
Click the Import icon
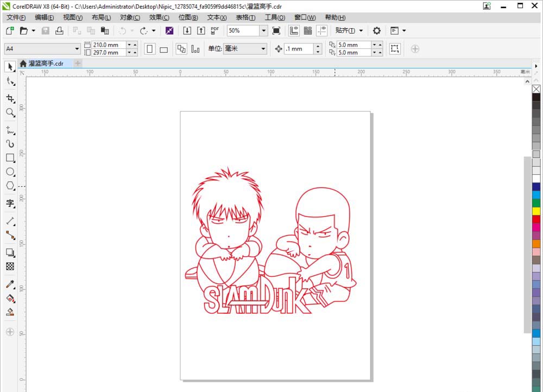point(187,30)
